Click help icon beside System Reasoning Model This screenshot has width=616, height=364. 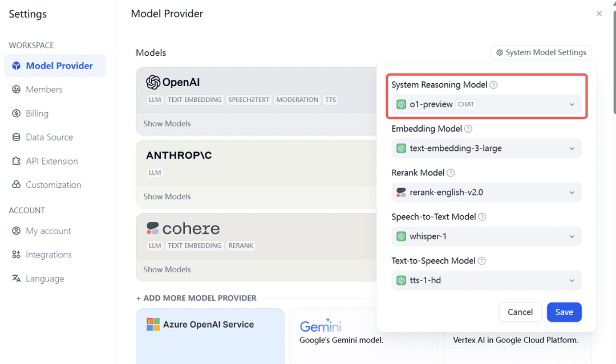click(494, 85)
